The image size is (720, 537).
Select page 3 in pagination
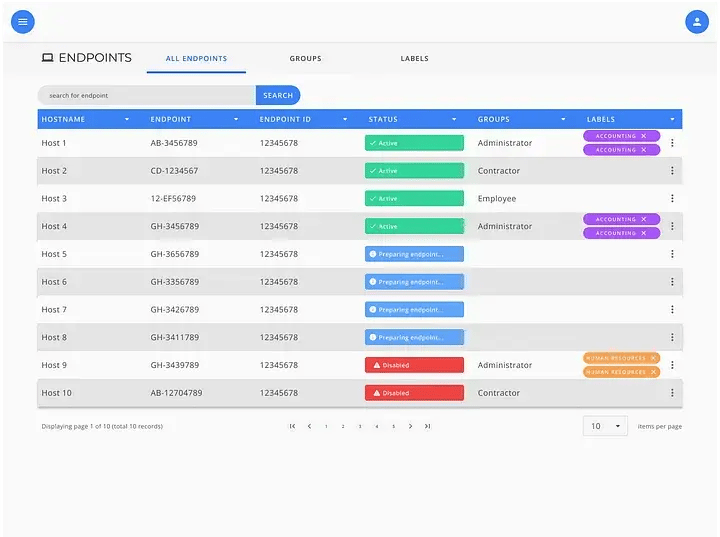click(360, 427)
